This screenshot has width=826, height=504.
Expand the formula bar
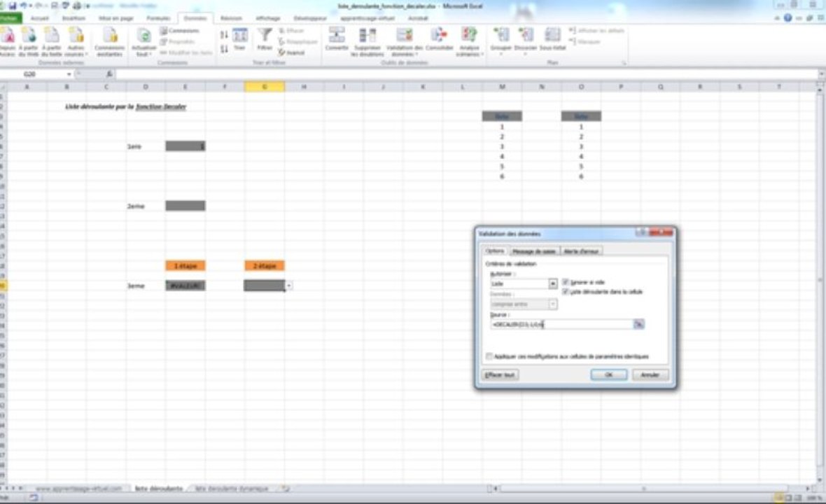pyautogui.click(x=821, y=74)
